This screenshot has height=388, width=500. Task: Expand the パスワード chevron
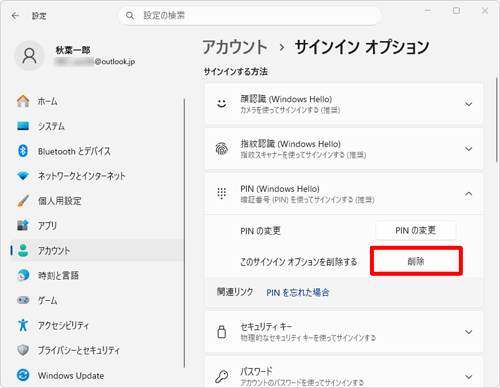[x=469, y=377]
